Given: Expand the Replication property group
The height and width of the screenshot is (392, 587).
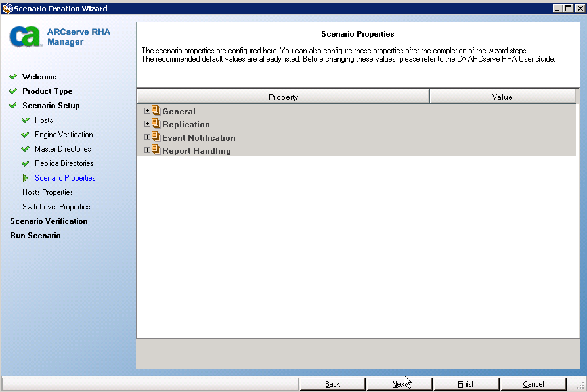Looking at the screenshot, I should coord(147,124).
